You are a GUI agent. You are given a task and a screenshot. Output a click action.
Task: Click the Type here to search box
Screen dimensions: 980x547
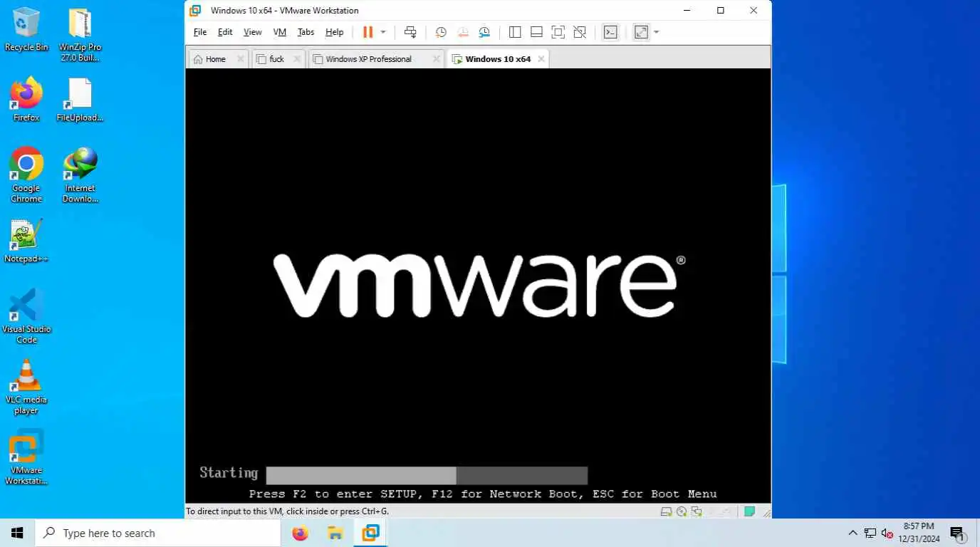tap(157, 533)
